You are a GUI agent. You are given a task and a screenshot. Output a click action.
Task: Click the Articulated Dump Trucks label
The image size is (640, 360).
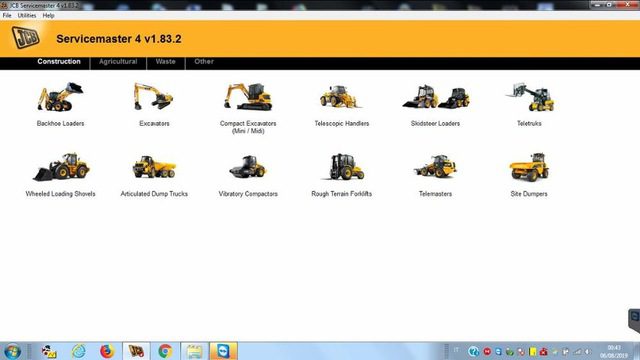(x=154, y=194)
